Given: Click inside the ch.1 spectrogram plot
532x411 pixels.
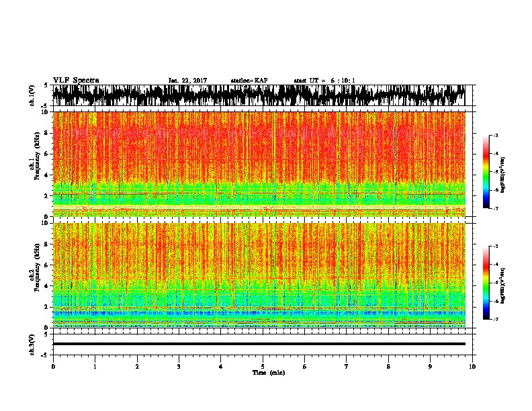Looking at the screenshot, I should pyautogui.click(x=259, y=164).
